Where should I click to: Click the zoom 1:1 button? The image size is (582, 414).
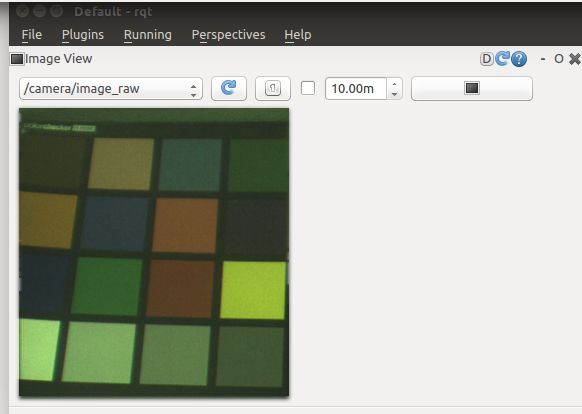(x=273, y=88)
